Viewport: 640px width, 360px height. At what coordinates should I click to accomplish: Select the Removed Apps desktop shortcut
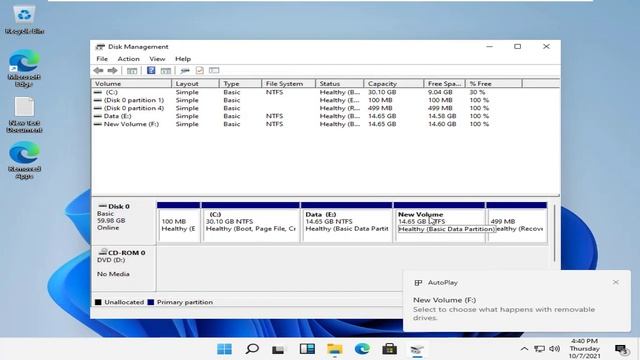pos(24,160)
